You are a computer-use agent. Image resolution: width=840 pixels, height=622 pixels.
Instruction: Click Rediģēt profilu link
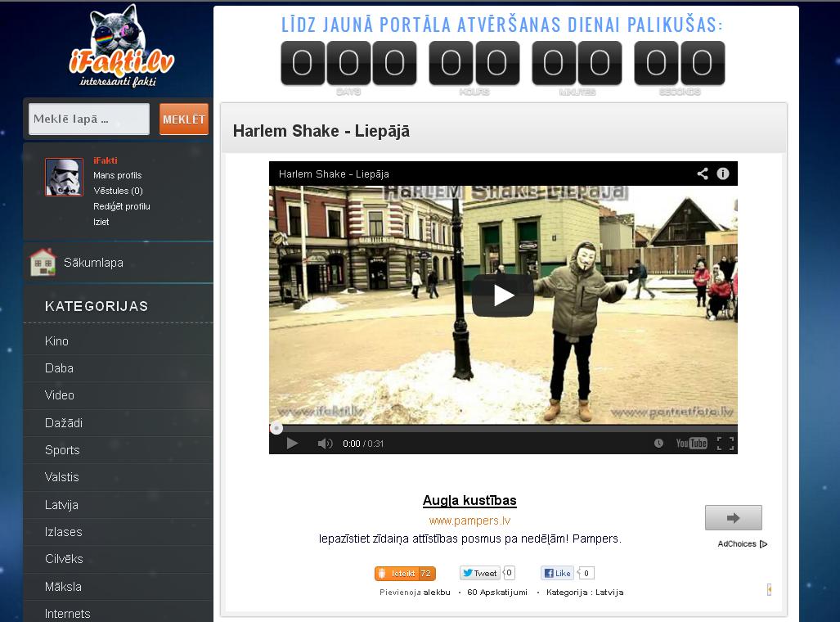[122, 206]
